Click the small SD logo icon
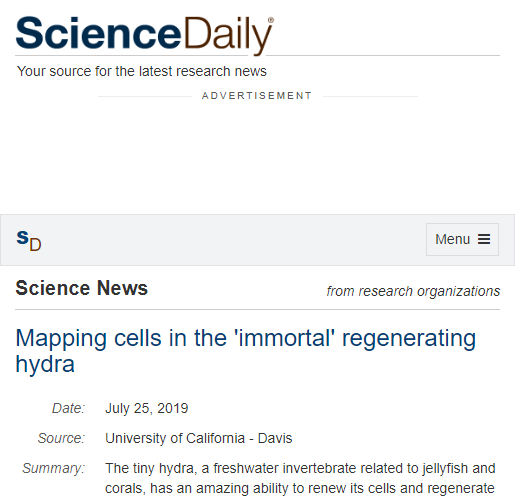This screenshot has width=515, height=500. tap(29, 240)
